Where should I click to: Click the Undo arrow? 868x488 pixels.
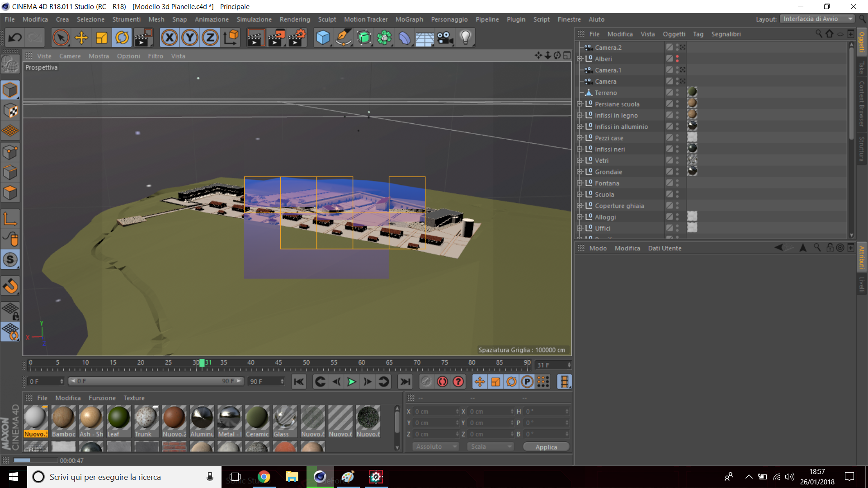[15, 38]
